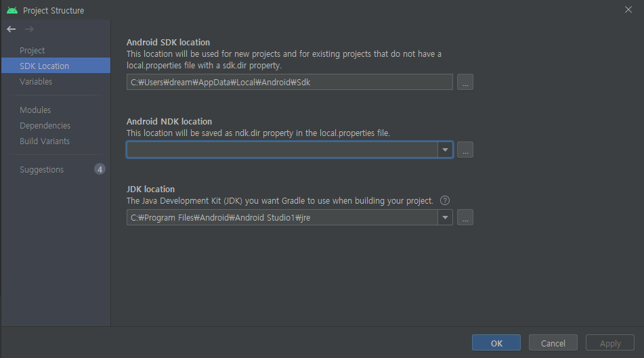
Task: Expand the JDK location dropdown
Action: click(445, 218)
